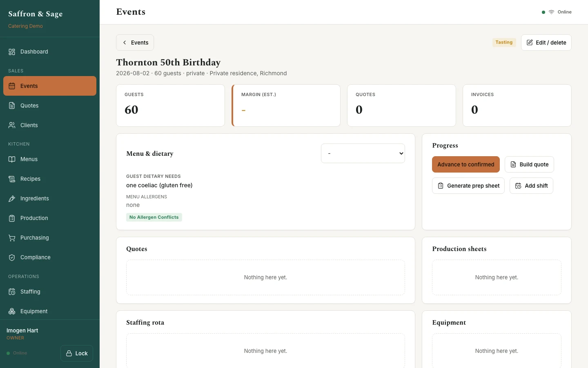Click the Invoices 0 stat card
The image size is (588, 368).
517,105
